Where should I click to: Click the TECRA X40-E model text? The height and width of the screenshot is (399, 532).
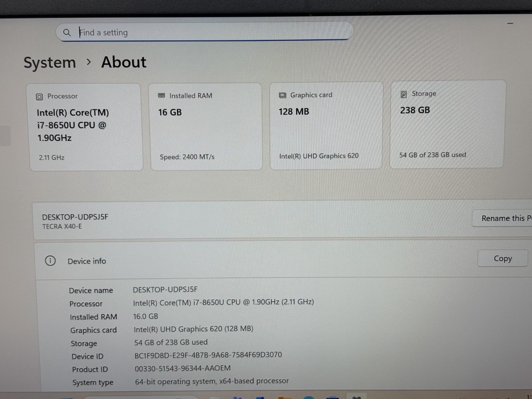tap(62, 226)
